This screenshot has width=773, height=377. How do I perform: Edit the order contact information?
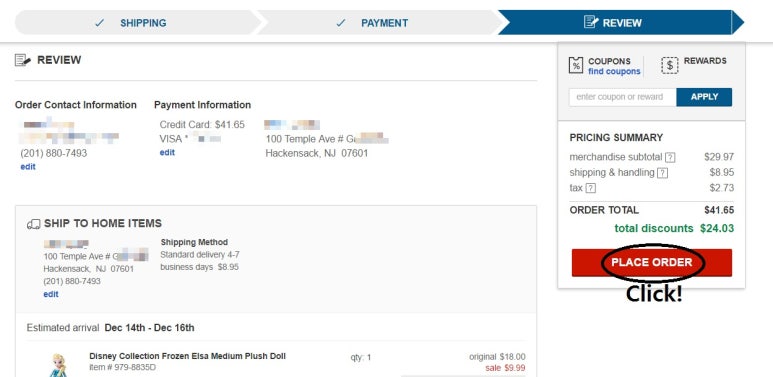[x=28, y=167]
